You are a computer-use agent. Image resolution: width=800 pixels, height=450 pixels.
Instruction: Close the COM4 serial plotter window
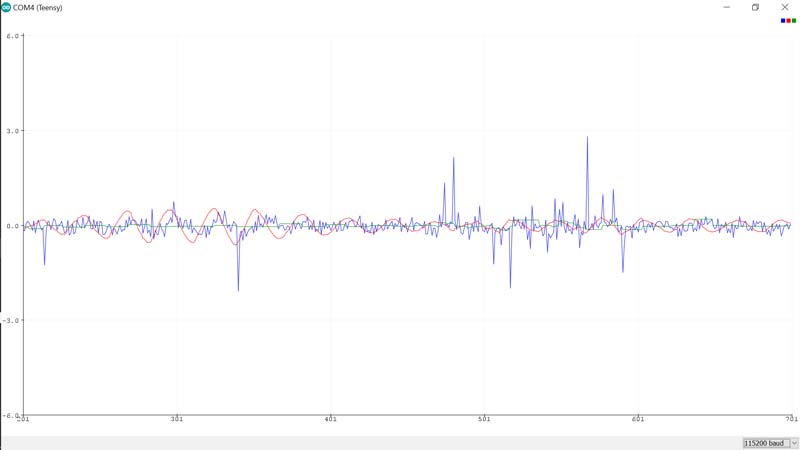point(785,7)
